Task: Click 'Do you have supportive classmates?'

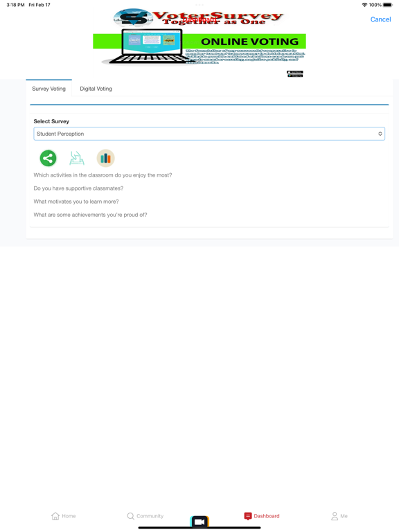Action: coord(78,188)
